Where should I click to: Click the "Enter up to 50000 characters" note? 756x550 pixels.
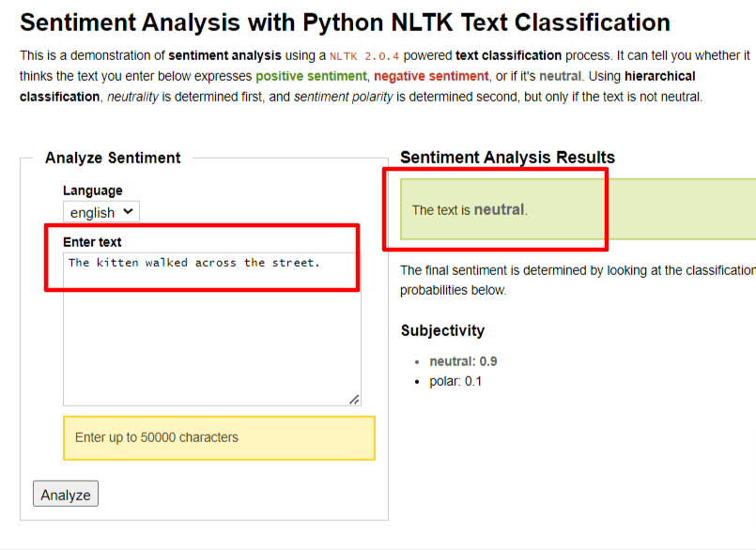pyautogui.click(x=157, y=437)
